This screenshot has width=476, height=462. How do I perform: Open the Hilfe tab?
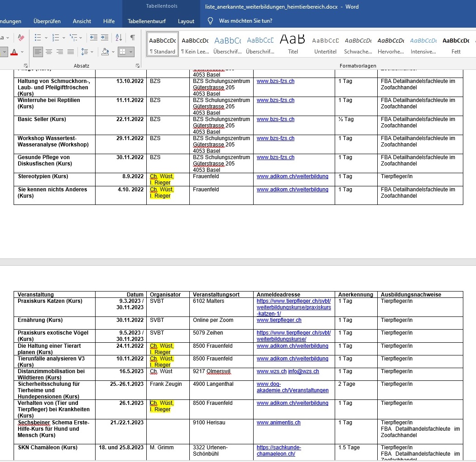(109, 21)
